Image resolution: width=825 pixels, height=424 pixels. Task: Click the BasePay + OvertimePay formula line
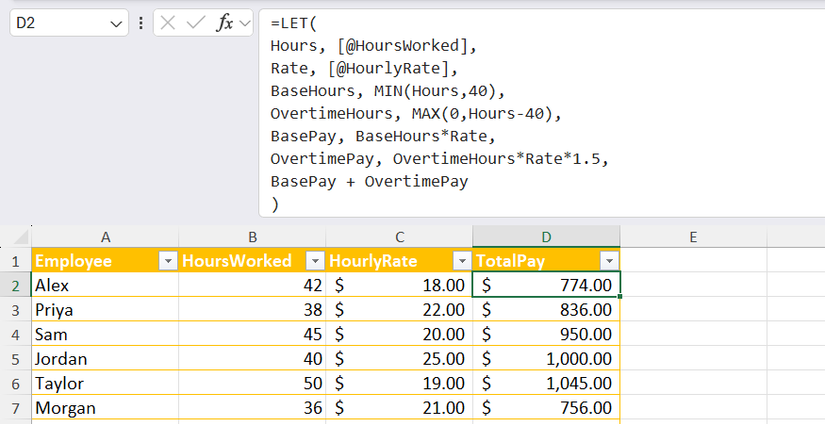[369, 181]
